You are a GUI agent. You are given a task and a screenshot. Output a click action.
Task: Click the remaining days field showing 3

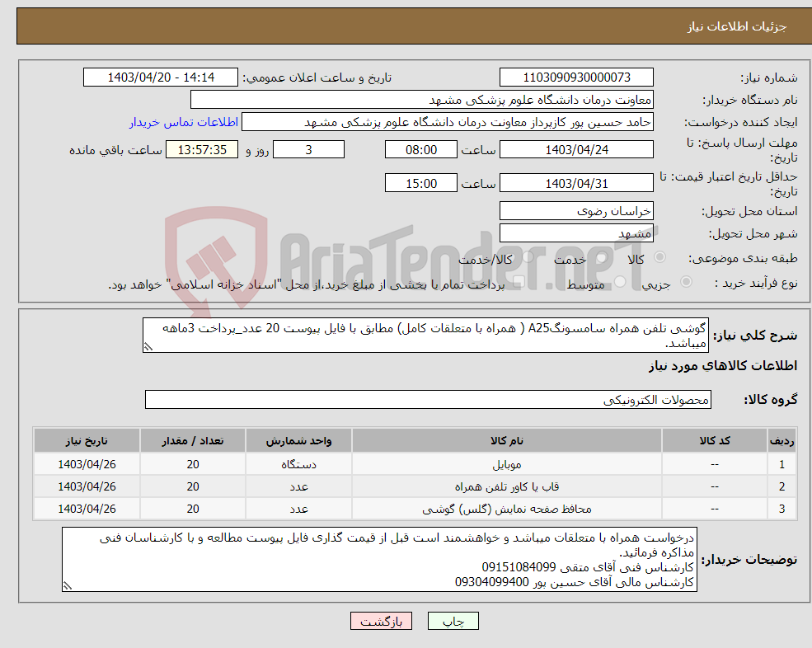pyautogui.click(x=308, y=150)
